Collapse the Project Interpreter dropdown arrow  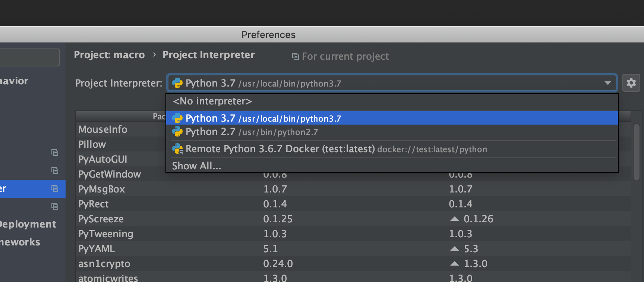607,83
